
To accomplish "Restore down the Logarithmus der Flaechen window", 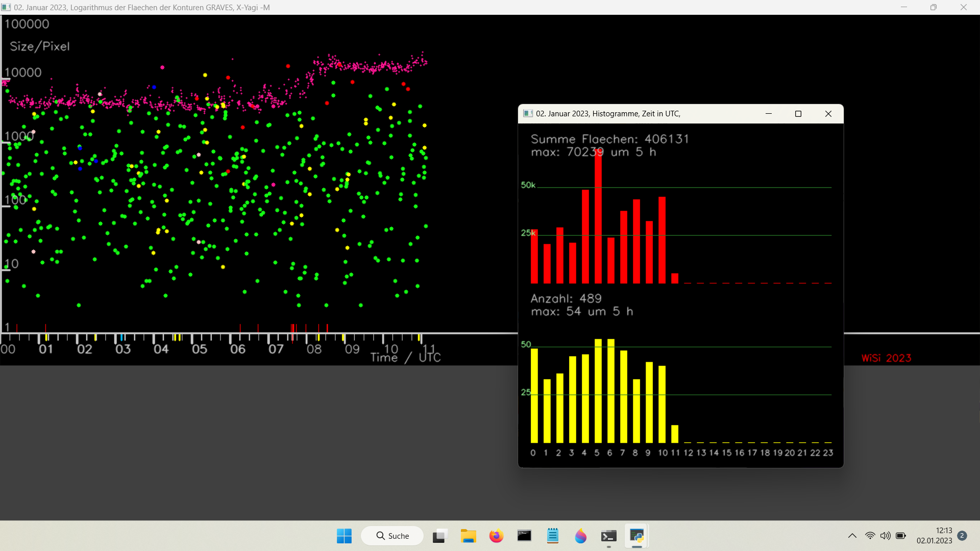I will tap(934, 7).
